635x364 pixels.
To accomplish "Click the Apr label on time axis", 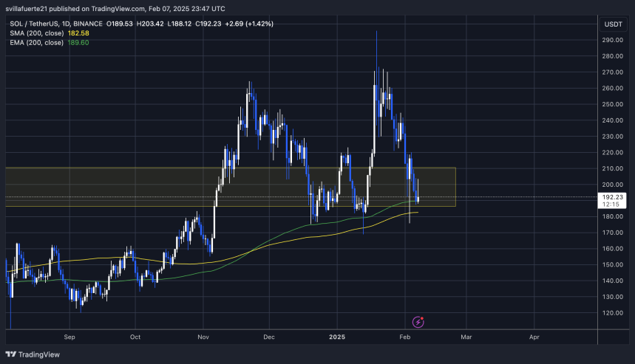I will coord(534,337).
